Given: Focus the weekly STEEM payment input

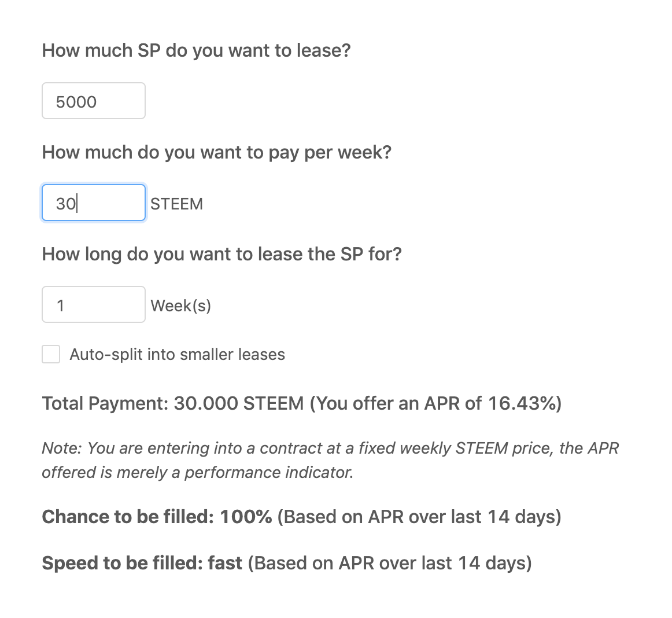Looking at the screenshot, I should [93, 203].
